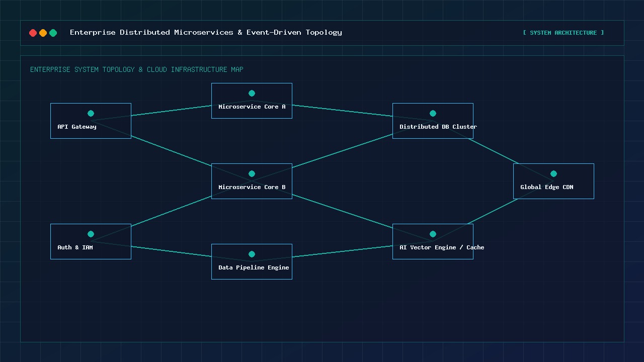
Task: Click the API Gateway label
Action: click(77, 127)
